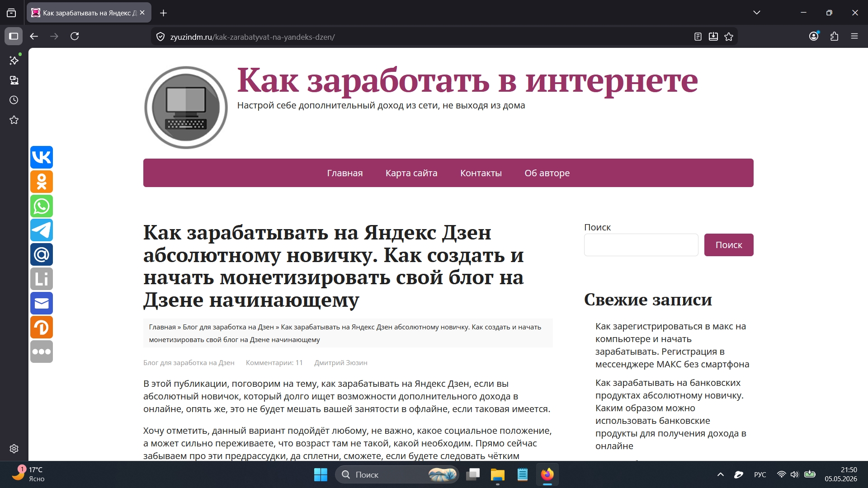Open the Extensions panel
This screenshot has width=868, height=488.
(835, 36)
